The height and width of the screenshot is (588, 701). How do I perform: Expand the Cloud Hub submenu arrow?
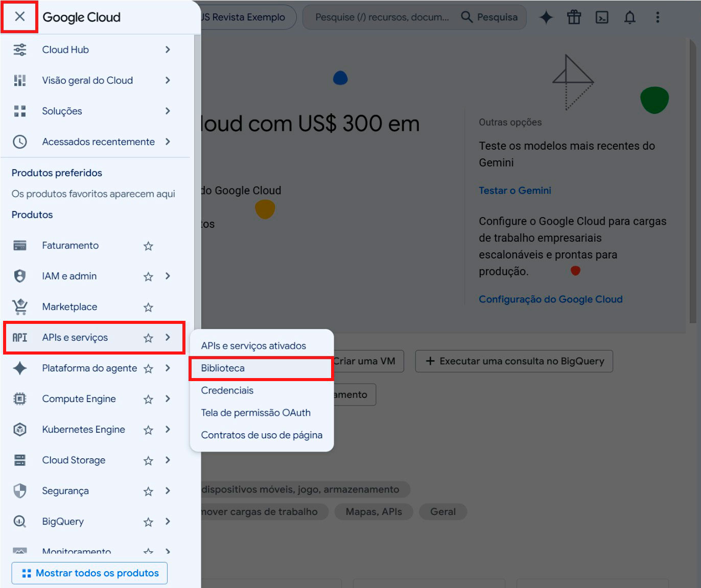point(168,50)
